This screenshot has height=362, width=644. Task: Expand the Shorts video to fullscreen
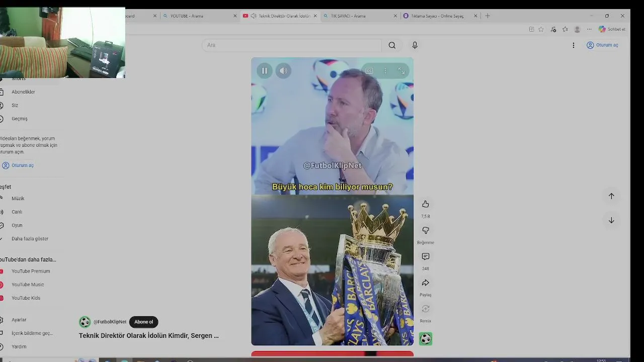(401, 71)
